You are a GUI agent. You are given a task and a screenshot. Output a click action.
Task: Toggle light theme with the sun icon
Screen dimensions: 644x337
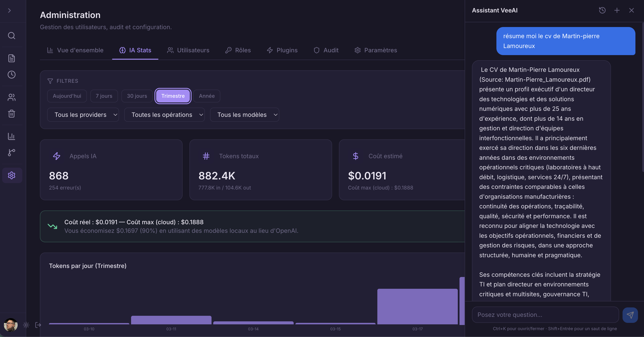26,325
